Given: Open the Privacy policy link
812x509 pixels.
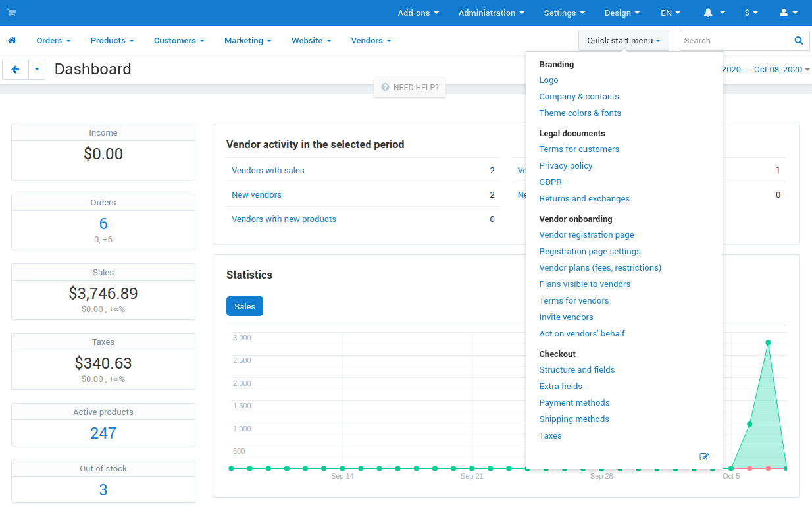Looking at the screenshot, I should click(566, 166).
